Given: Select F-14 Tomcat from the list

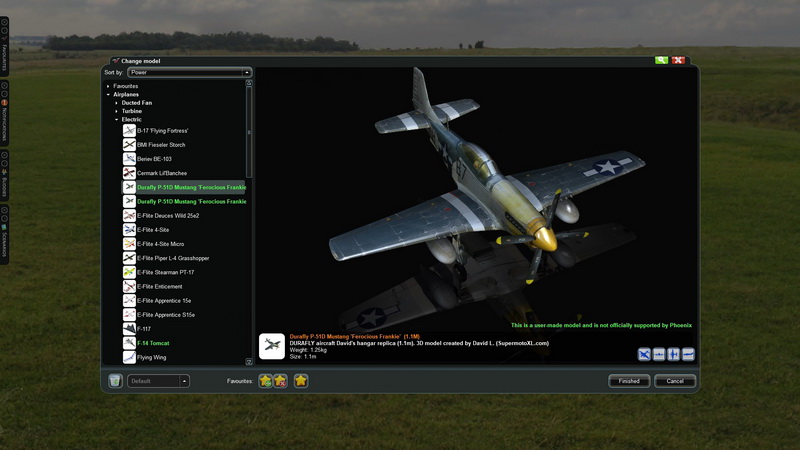Looking at the screenshot, I should pyautogui.click(x=153, y=343).
